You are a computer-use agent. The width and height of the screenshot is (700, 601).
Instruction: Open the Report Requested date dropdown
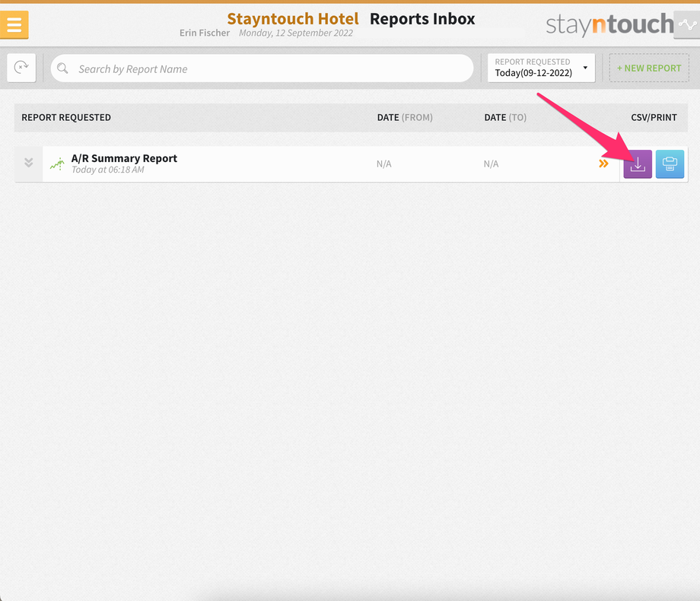pos(541,68)
